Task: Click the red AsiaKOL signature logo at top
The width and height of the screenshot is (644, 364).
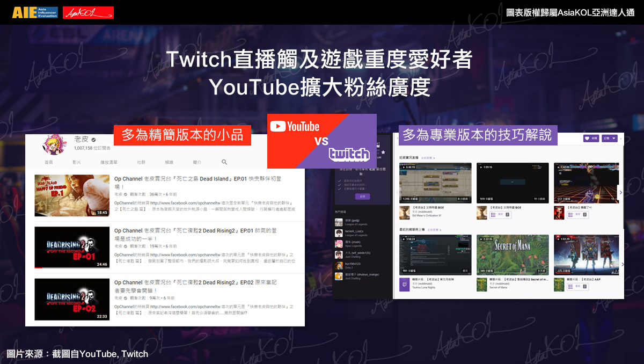Action: (x=88, y=12)
